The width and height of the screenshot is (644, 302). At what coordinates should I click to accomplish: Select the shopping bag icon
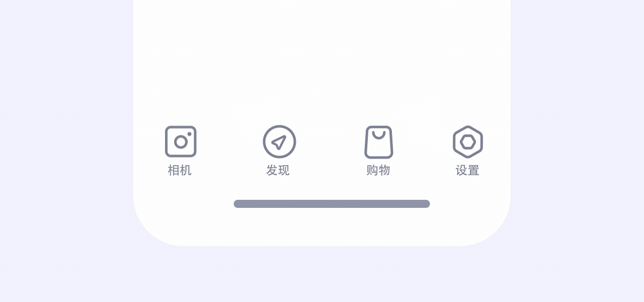379,142
